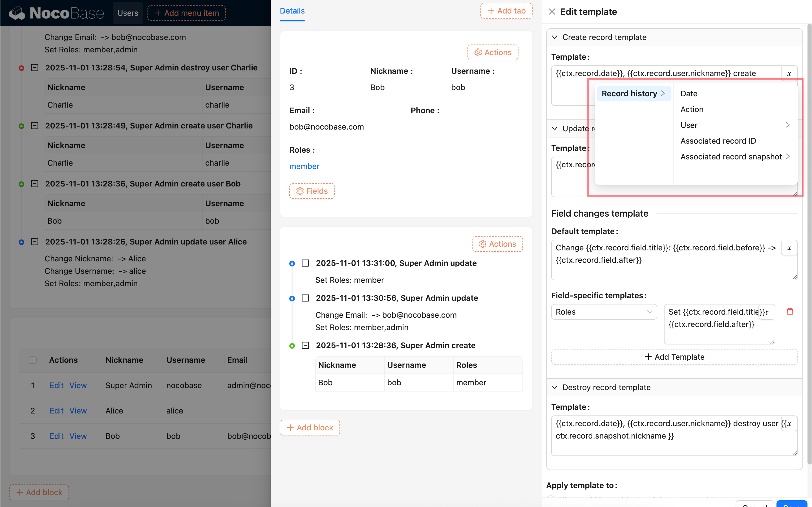The width and height of the screenshot is (812, 507).
Task: Click variable picker icon in Destroy template
Action: point(789,424)
